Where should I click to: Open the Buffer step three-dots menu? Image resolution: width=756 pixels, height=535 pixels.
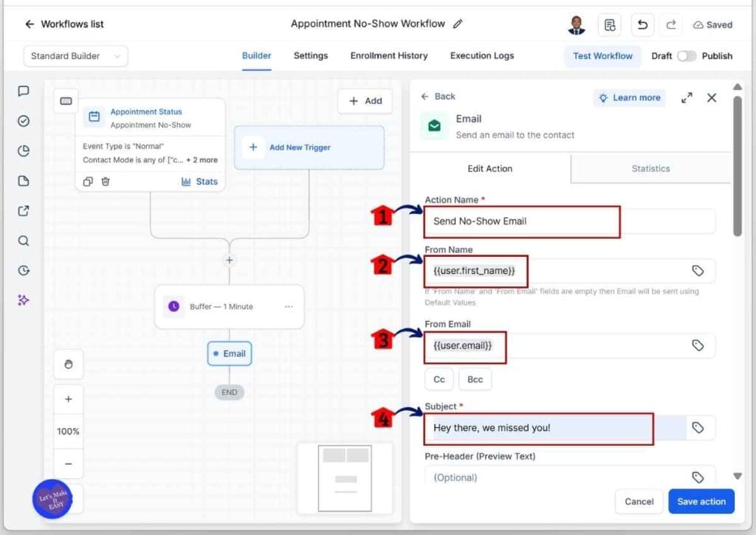(289, 306)
